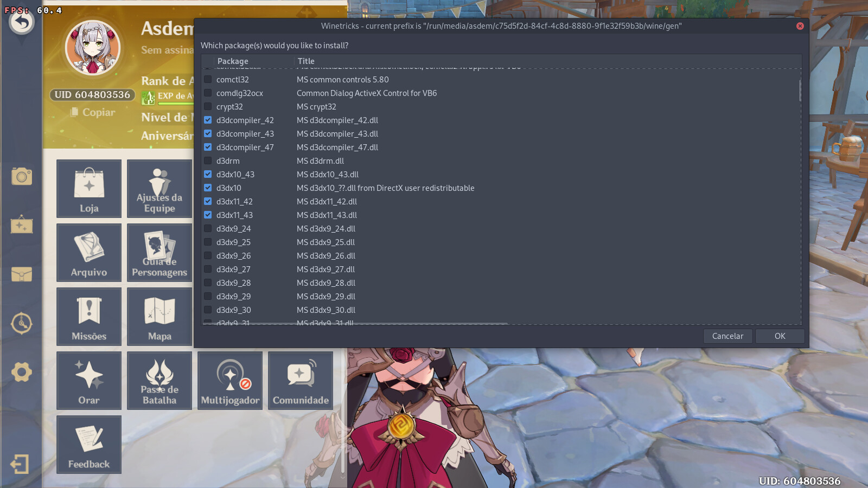Check the d3dx9_25 package checkbox

(208, 242)
